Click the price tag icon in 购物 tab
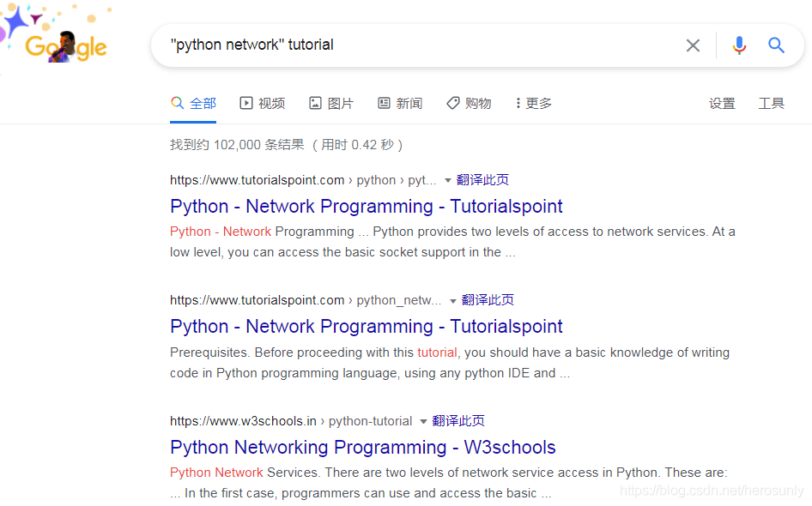The image size is (812, 506). pos(452,103)
